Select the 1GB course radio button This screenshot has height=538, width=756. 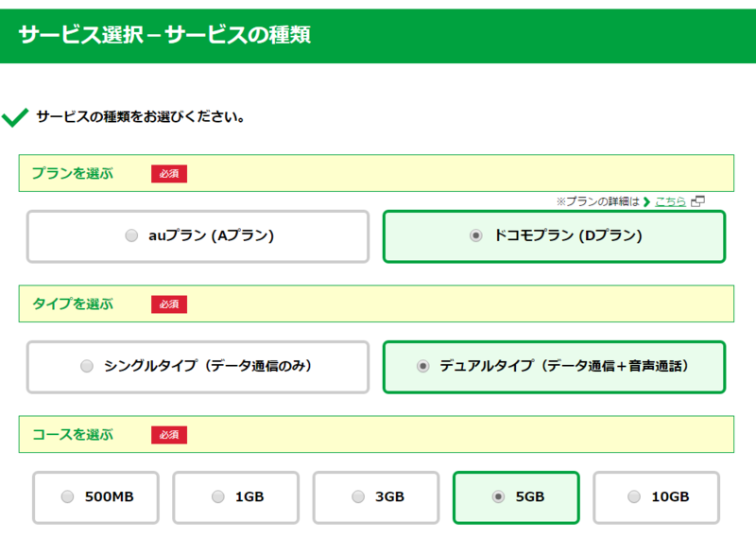coord(218,496)
